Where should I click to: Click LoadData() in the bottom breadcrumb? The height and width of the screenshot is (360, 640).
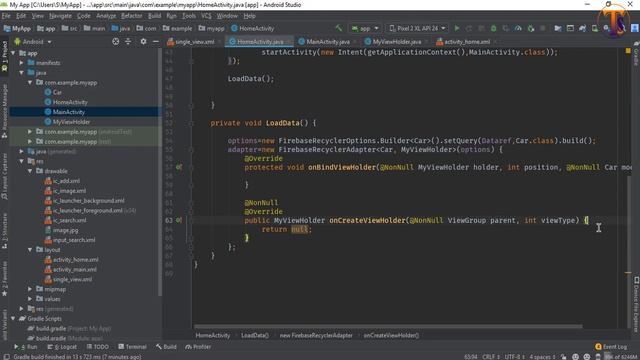pyautogui.click(x=255, y=335)
